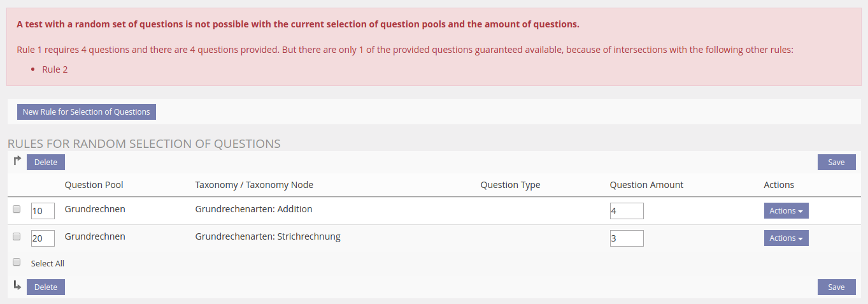Click the Question Type column header
The image size is (868, 304).
(x=510, y=185)
